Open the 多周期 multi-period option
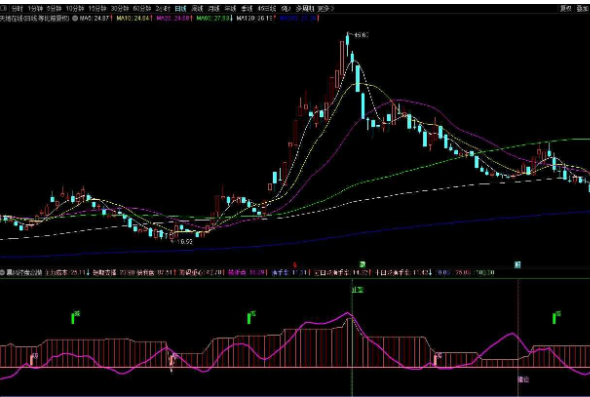 (304, 9)
